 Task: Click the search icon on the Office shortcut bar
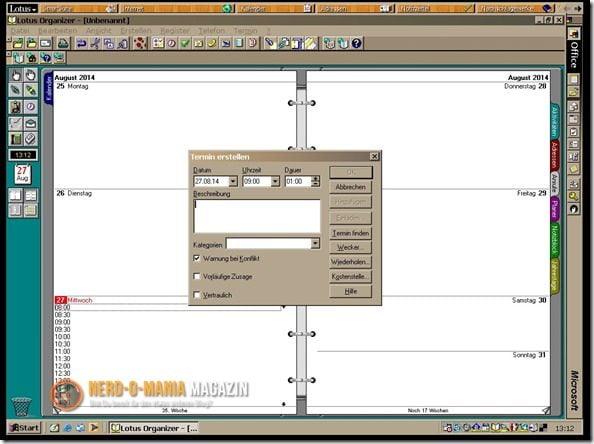click(574, 196)
